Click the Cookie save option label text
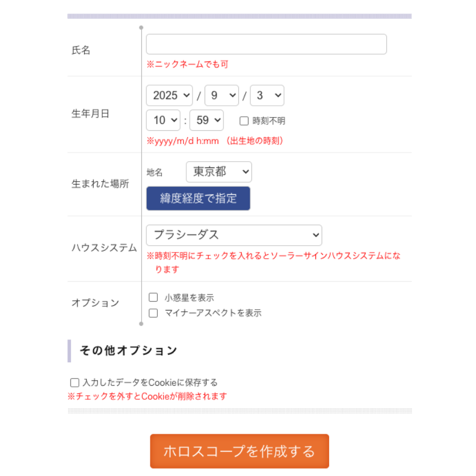476x476 pixels. tap(150, 382)
